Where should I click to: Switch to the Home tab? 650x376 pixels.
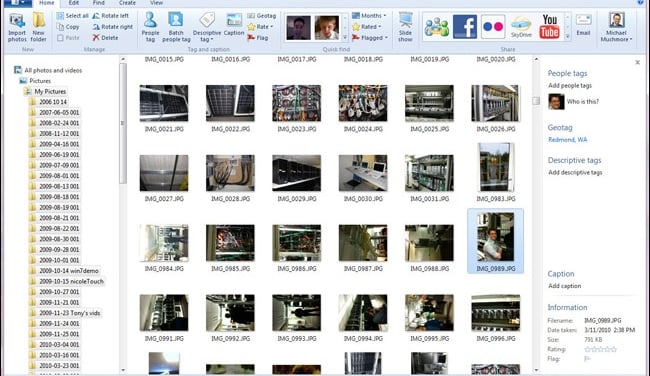[46, 3]
